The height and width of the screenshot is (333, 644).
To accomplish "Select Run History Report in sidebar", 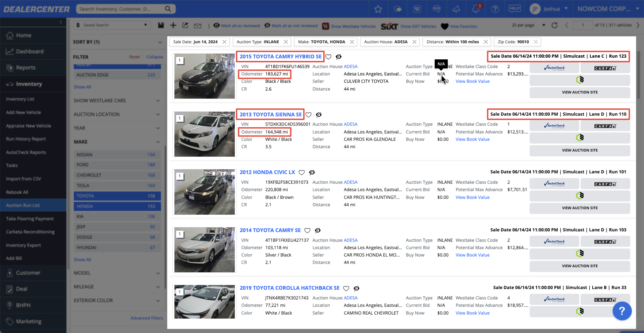I will [26, 139].
